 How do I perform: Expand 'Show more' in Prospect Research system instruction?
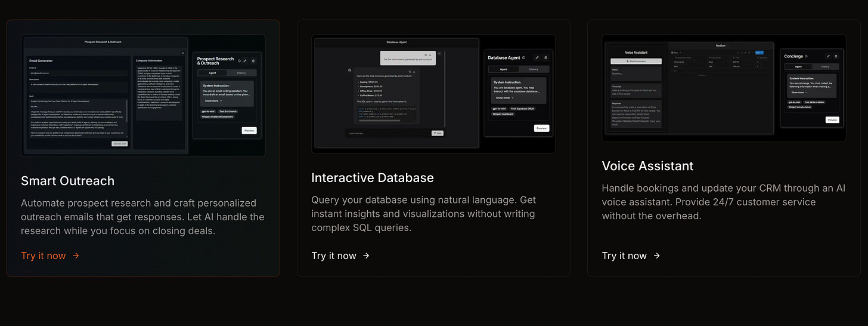213,101
